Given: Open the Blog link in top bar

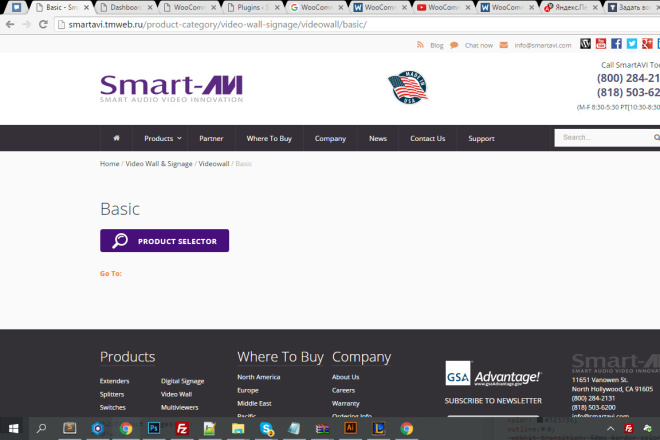Looking at the screenshot, I should pos(436,45).
